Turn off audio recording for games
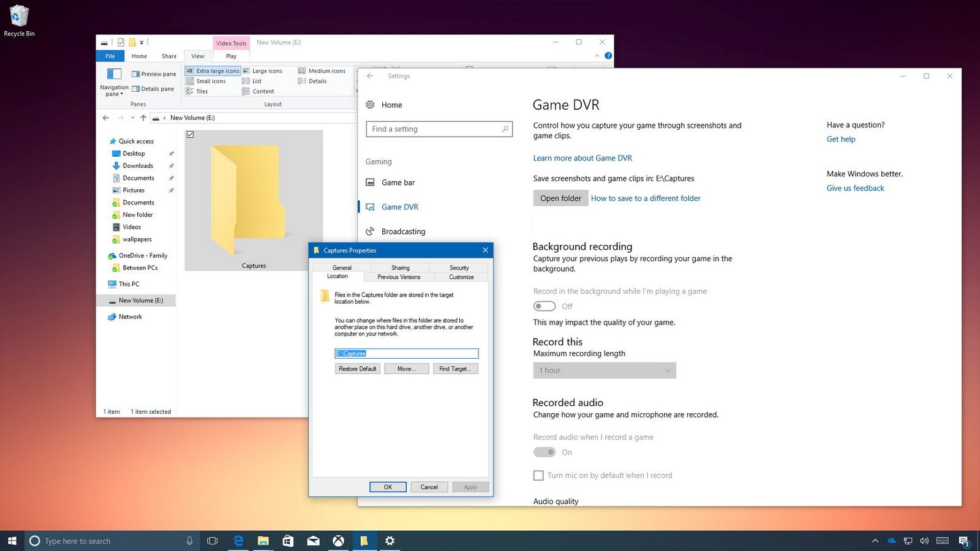The width and height of the screenshot is (980, 551). click(x=544, y=452)
